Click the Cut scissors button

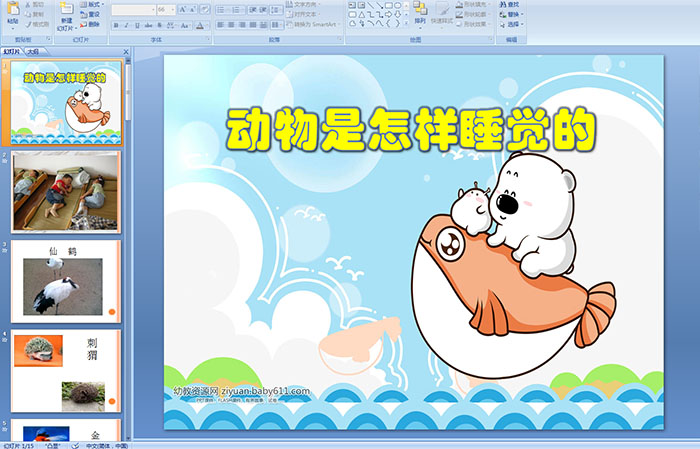pyautogui.click(x=34, y=5)
